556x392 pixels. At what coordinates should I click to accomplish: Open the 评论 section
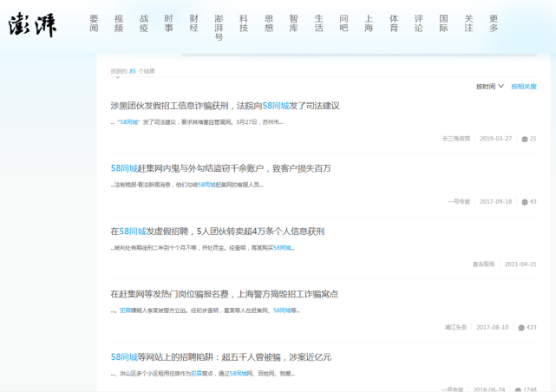419,23
